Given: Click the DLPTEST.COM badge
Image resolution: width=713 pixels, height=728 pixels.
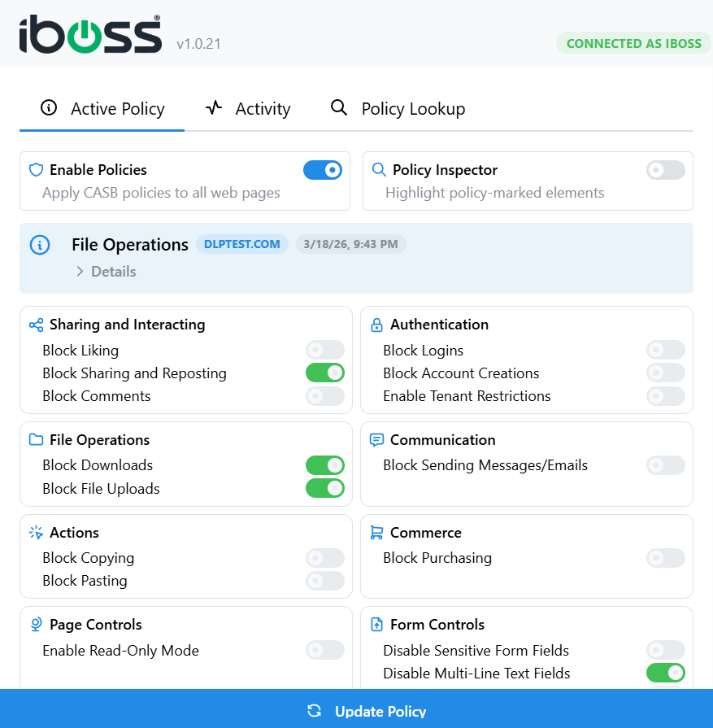Looking at the screenshot, I should 241,244.
